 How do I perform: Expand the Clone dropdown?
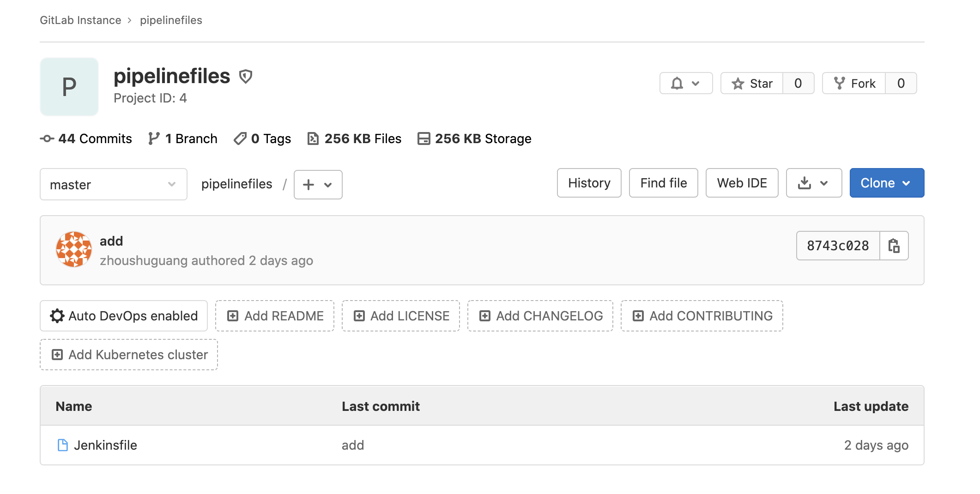tap(886, 183)
